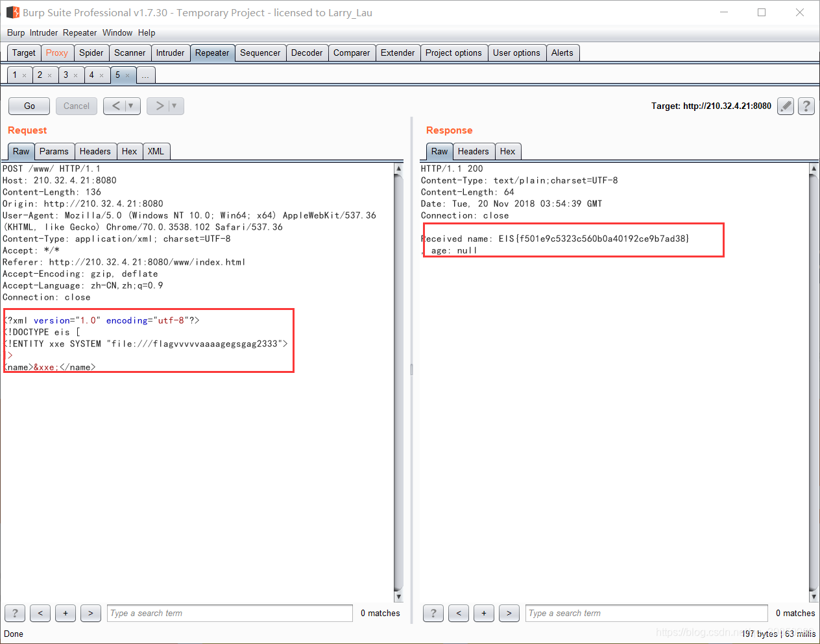Show request Raw view
This screenshot has height=644, width=820.
click(21, 152)
